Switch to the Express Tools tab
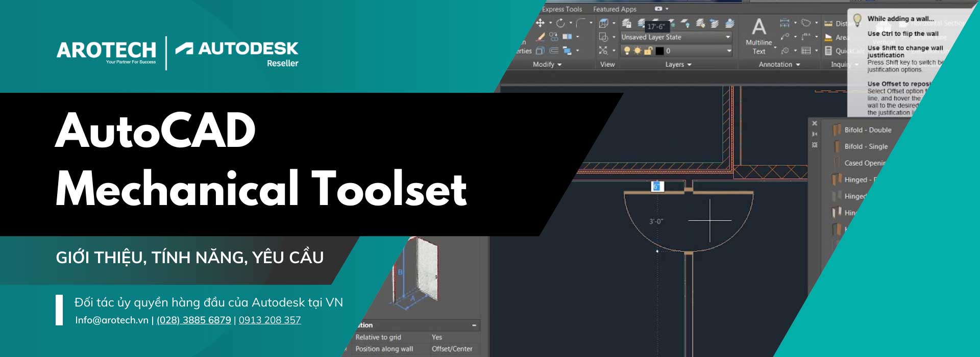Screen dimensions: 980x357 (562, 9)
